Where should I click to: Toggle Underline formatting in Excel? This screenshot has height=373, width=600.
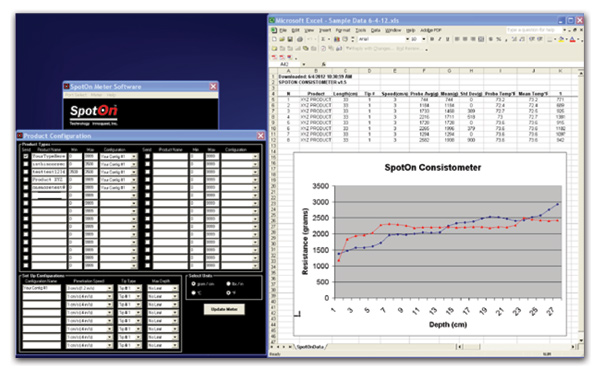[x=447, y=39]
